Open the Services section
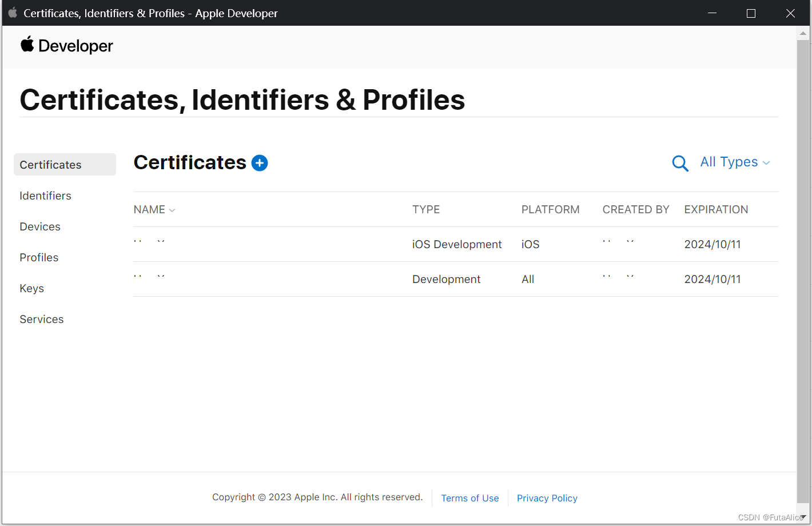Screen dimensions: 812x526 tap(42, 319)
